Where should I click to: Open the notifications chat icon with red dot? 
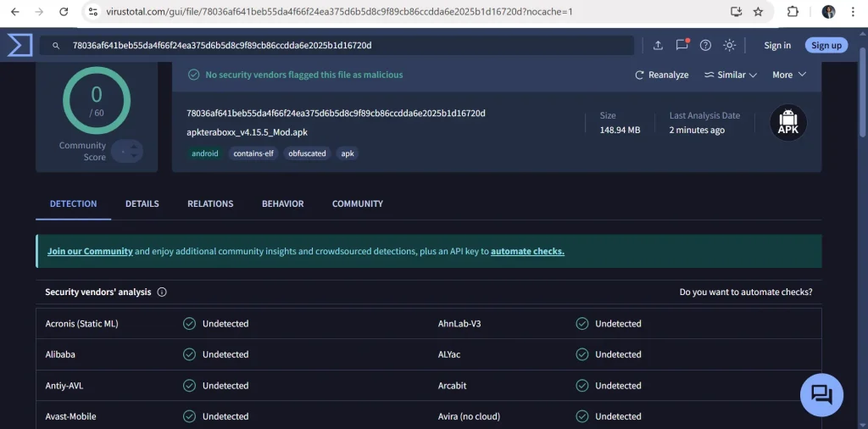point(682,45)
